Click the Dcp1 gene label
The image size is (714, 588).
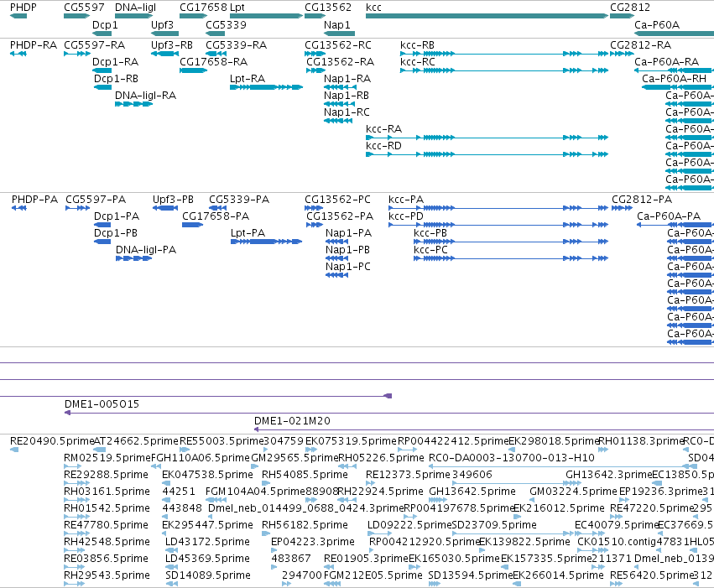point(105,24)
